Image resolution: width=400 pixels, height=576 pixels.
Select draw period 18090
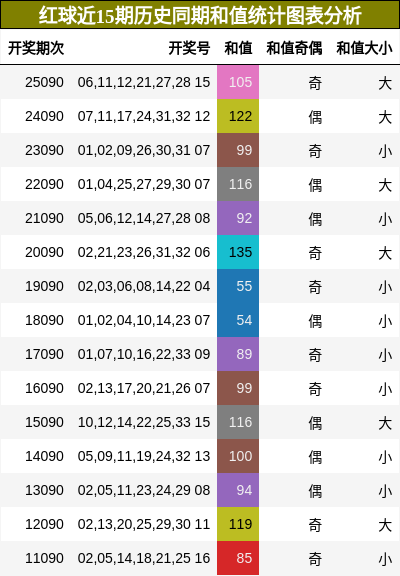(44, 320)
